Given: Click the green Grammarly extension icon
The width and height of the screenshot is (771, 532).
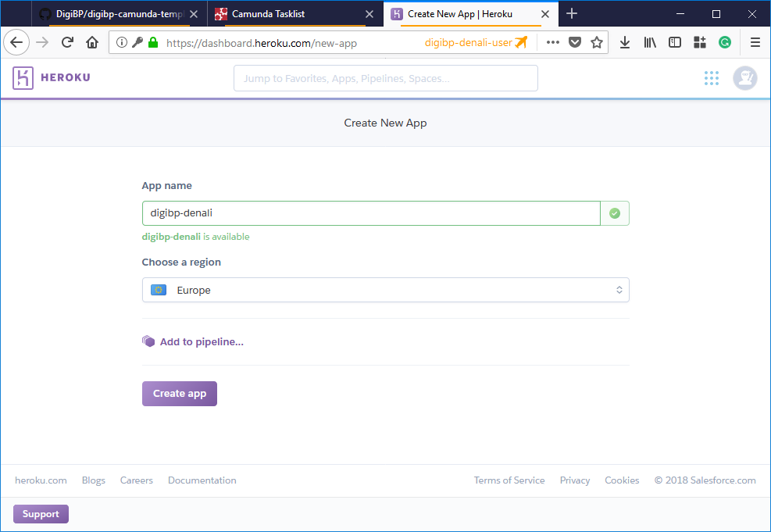Looking at the screenshot, I should click(724, 43).
